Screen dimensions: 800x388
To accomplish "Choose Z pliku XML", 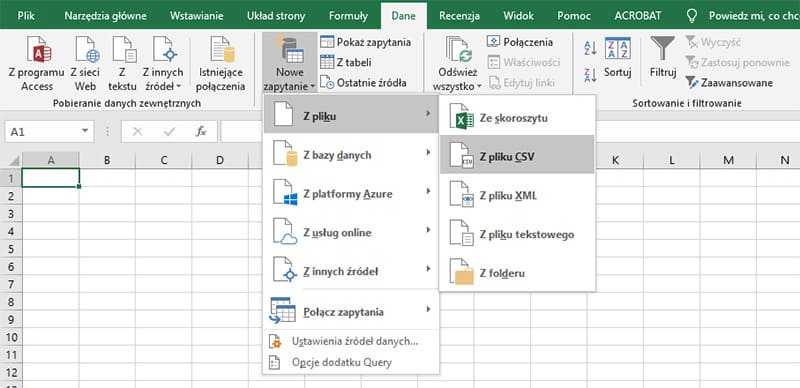I will [x=517, y=196].
